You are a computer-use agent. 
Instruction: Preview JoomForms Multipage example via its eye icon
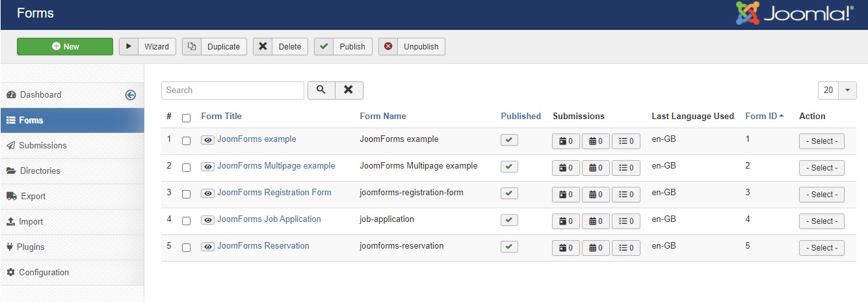point(208,167)
